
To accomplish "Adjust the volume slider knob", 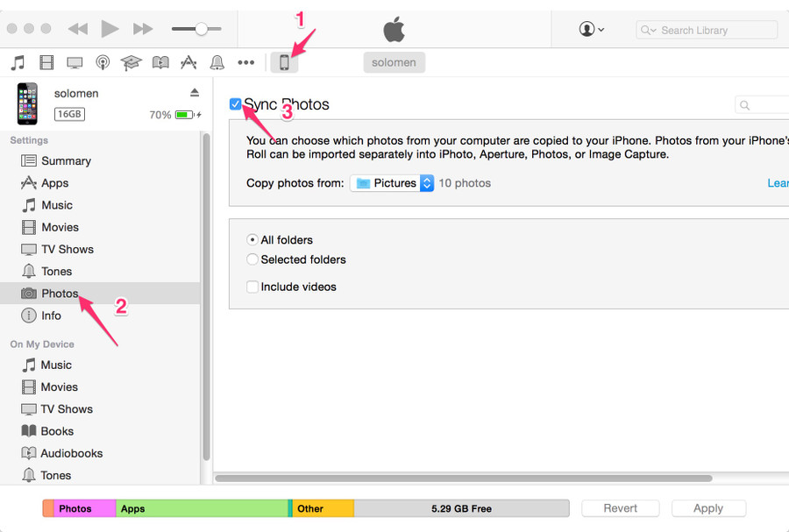I will coord(202,29).
